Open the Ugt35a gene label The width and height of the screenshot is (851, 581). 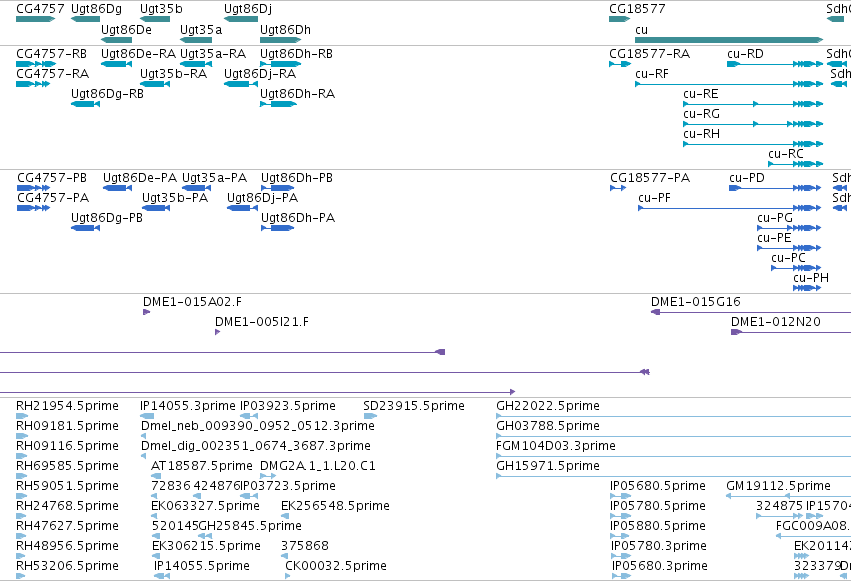click(201, 30)
